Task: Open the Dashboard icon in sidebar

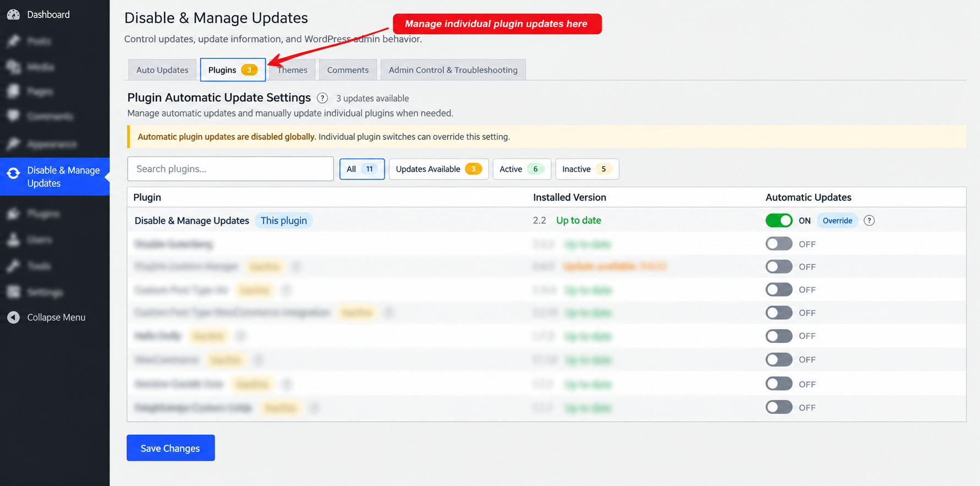Action: pos(13,15)
